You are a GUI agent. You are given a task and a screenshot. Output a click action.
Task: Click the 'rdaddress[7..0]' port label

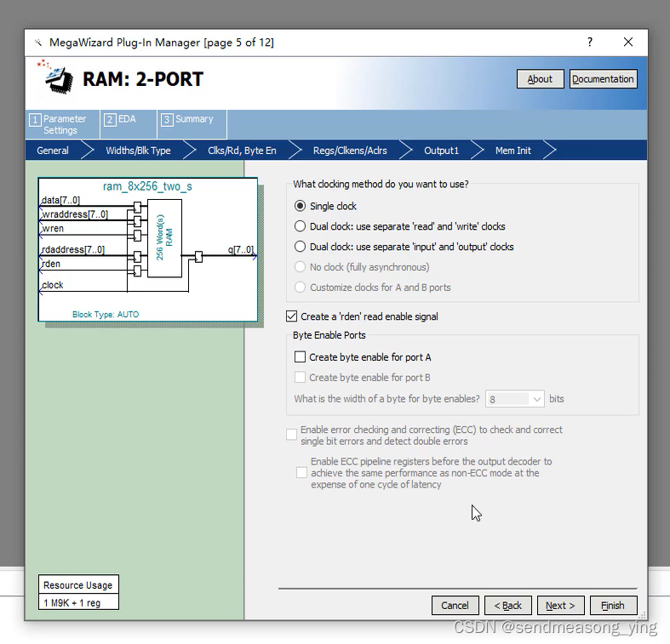(73, 249)
